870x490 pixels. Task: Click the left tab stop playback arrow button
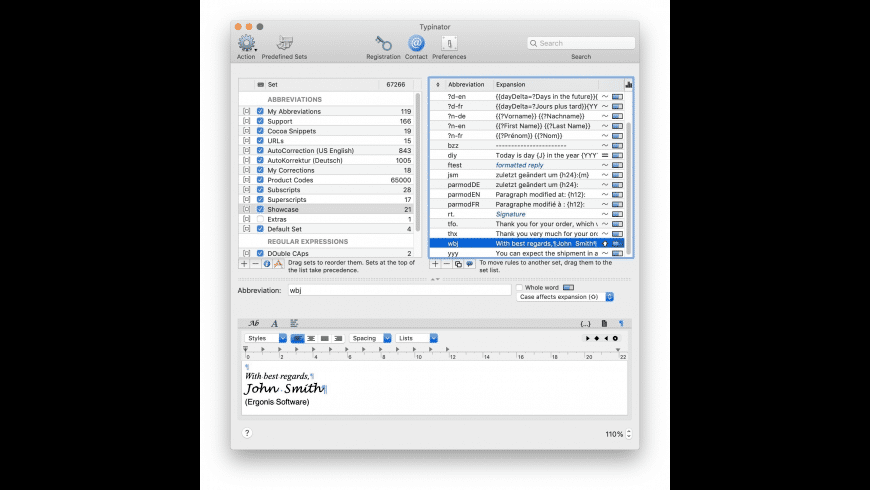coord(588,339)
